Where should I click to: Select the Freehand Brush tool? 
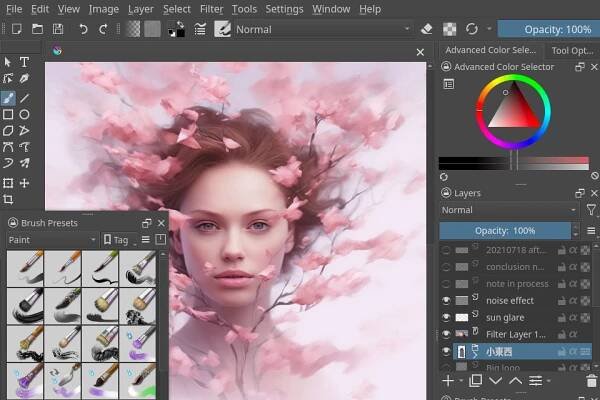pos(8,98)
